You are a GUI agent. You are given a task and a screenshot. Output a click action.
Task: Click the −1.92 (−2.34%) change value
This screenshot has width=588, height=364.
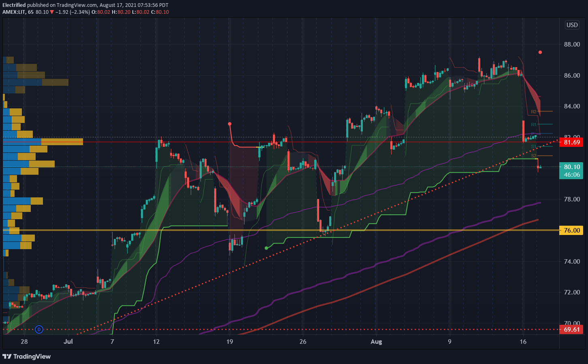tap(72, 12)
